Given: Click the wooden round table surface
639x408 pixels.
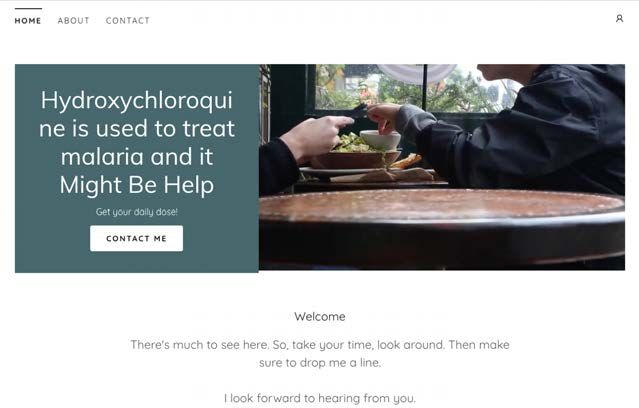Looking at the screenshot, I should click(442, 206).
